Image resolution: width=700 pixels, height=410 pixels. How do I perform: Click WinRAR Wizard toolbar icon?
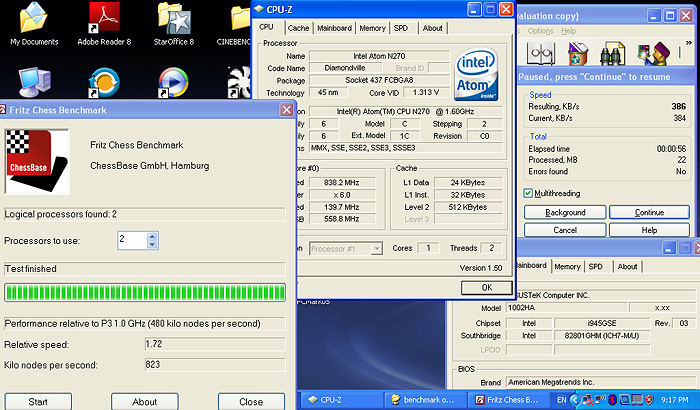pos(654,54)
